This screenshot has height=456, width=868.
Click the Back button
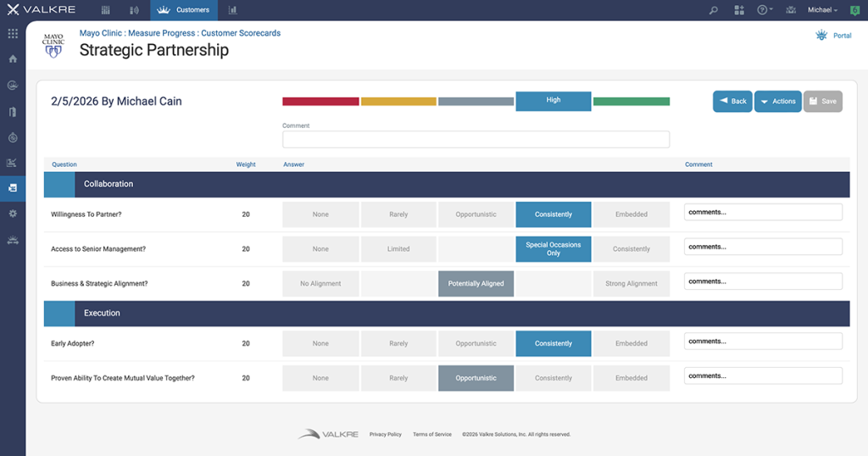tap(732, 102)
